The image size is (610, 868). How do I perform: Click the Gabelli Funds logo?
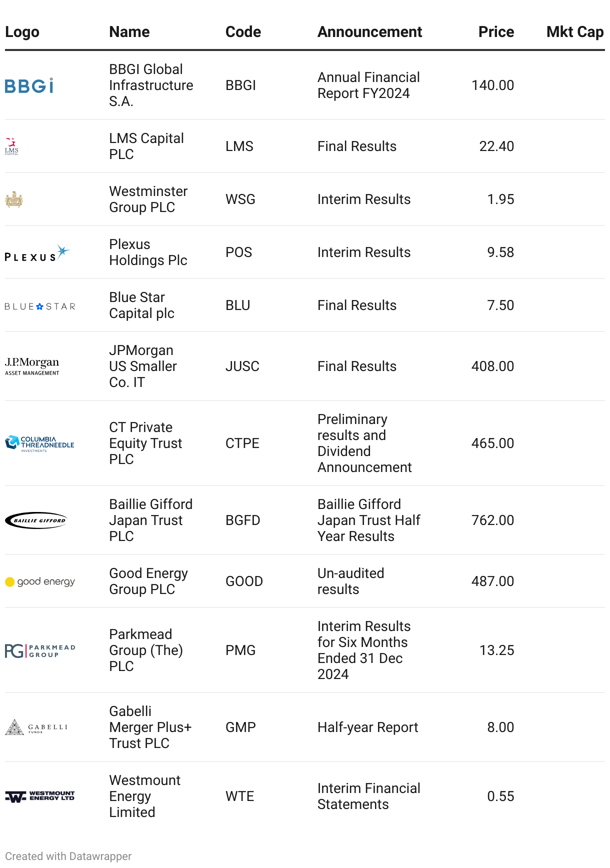tap(36, 727)
